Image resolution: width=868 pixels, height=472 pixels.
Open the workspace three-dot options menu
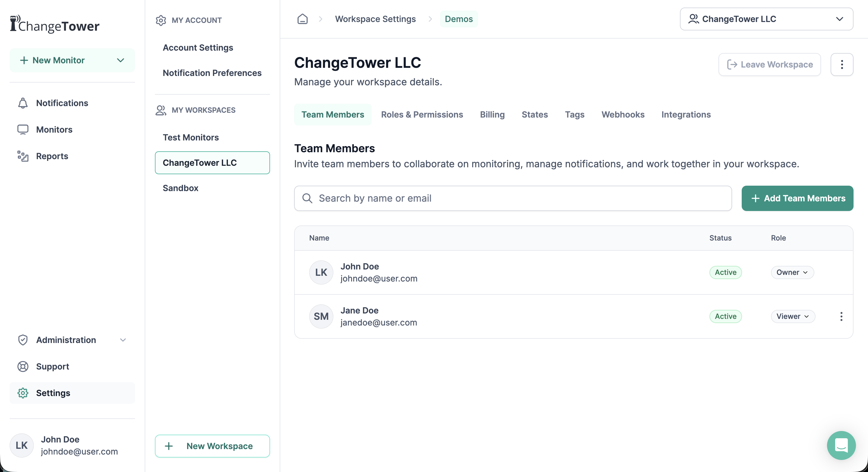(842, 64)
